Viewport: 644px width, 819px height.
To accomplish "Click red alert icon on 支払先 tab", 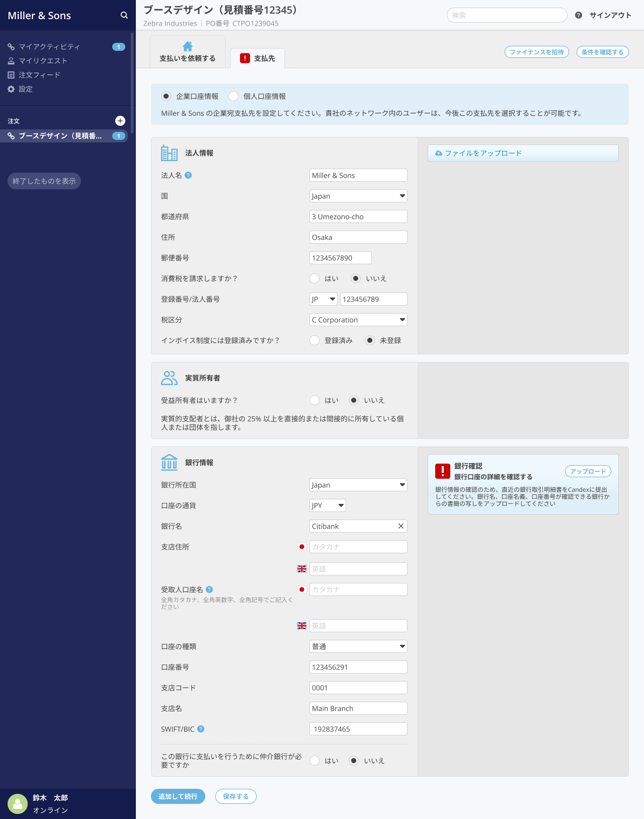I will [x=245, y=58].
